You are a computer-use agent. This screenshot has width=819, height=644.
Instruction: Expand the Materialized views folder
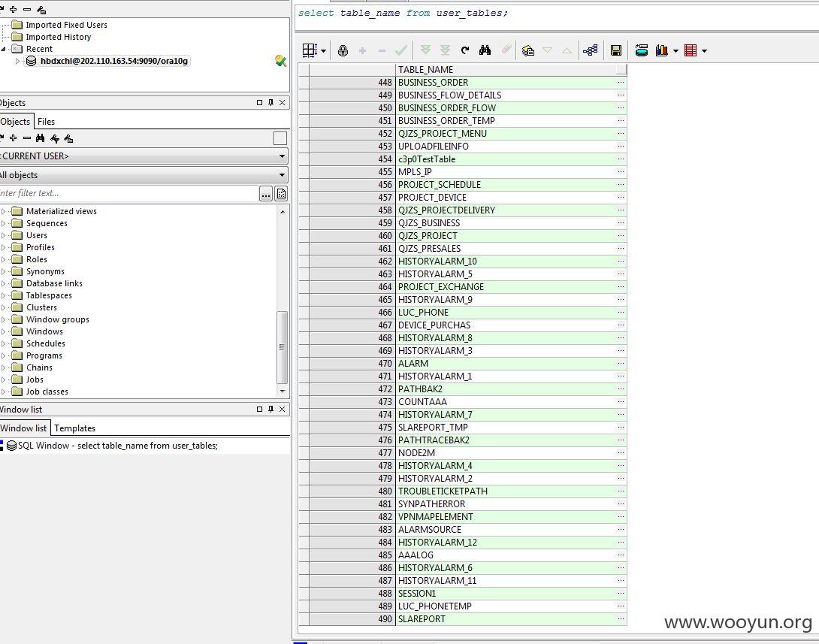pos(4,211)
